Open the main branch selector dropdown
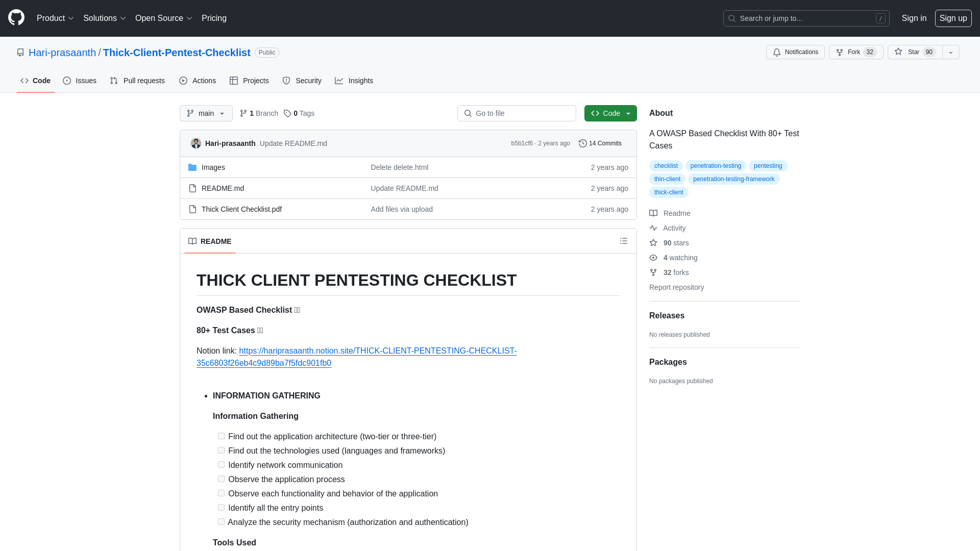This screenshot has width=980, height=551. pyautogui.click(x=206, y=113)
